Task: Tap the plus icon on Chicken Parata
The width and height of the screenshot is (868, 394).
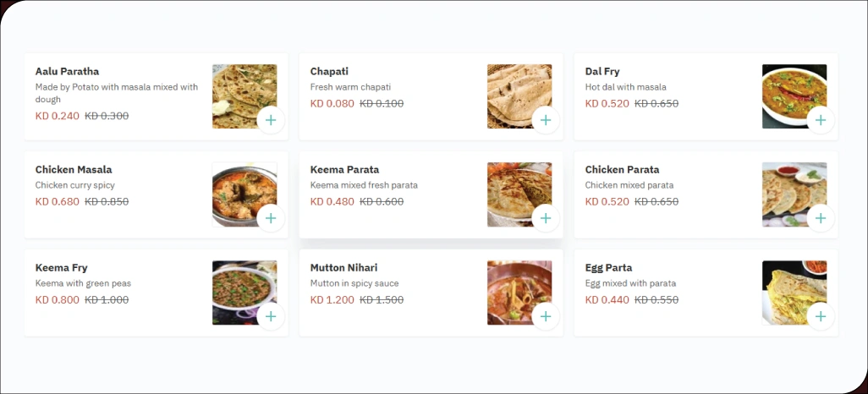Action: click(821, 218)
